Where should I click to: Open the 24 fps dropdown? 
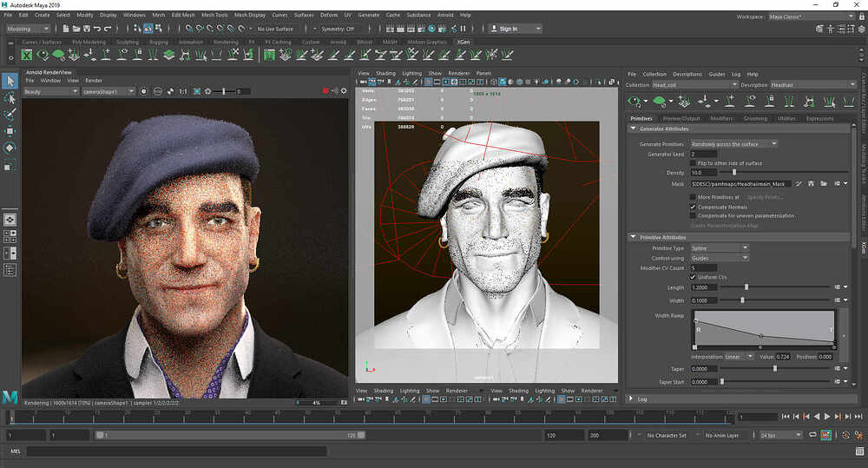click(x=780, y=435)
